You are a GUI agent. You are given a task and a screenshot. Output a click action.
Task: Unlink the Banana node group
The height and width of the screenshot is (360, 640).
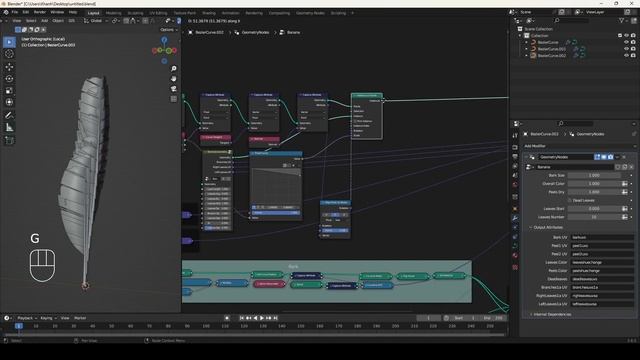(x=631, y=167)
